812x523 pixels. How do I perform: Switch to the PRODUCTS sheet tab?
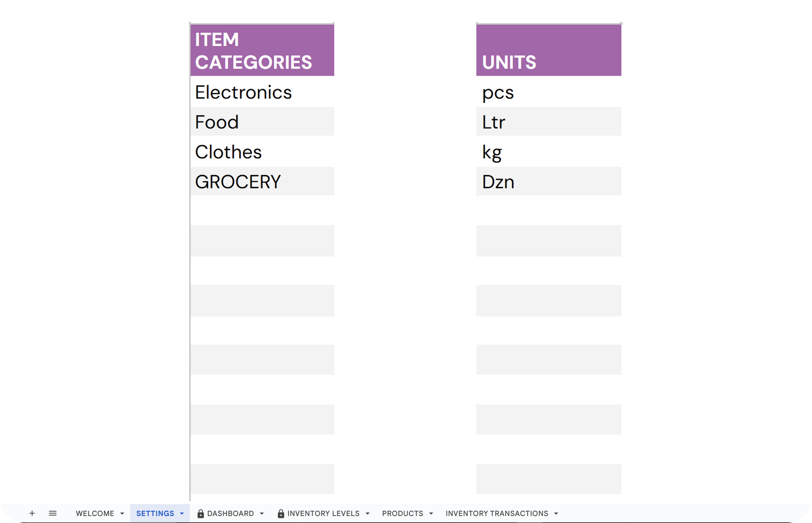tap(402, 514)
